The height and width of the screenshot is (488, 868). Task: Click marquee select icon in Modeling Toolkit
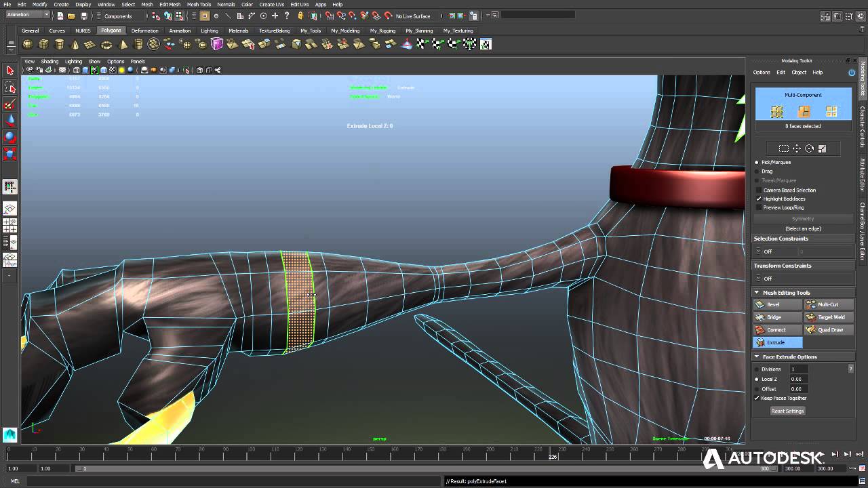pos(784,148)
